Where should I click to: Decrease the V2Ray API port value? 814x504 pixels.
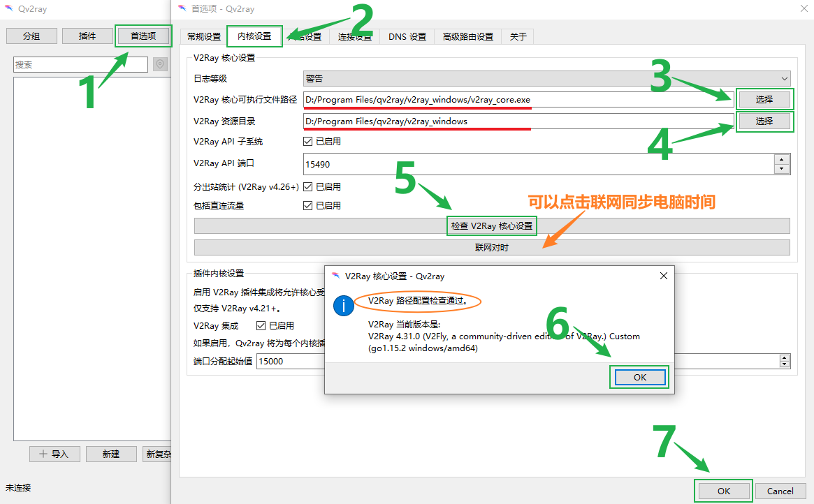point(782,169)
